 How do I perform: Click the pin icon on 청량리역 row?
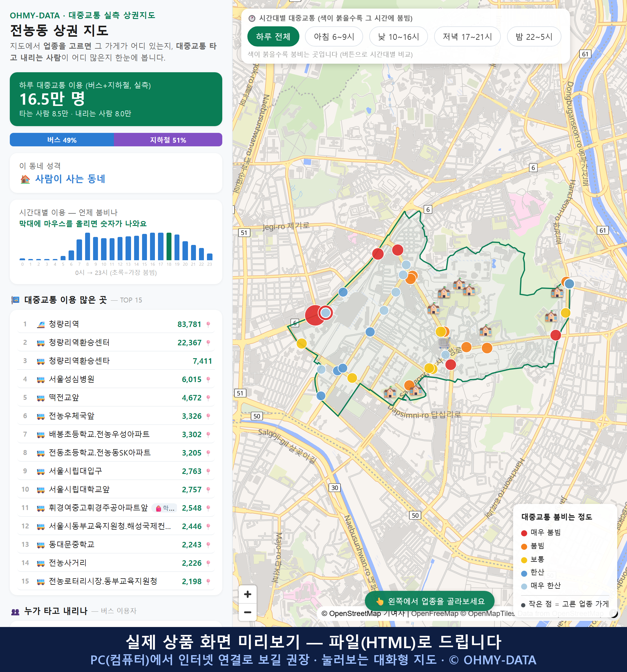click(208, 325)
